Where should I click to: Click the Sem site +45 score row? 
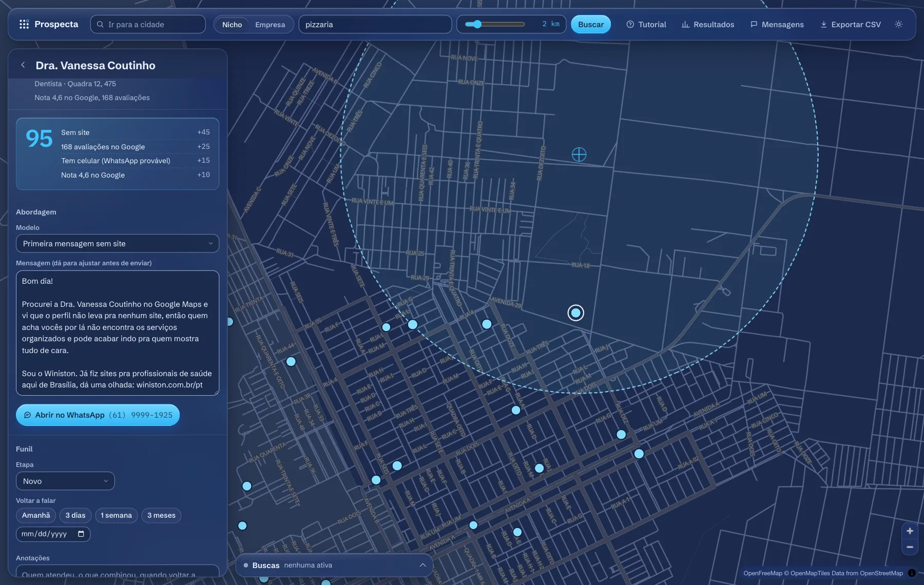coord(136,132)
